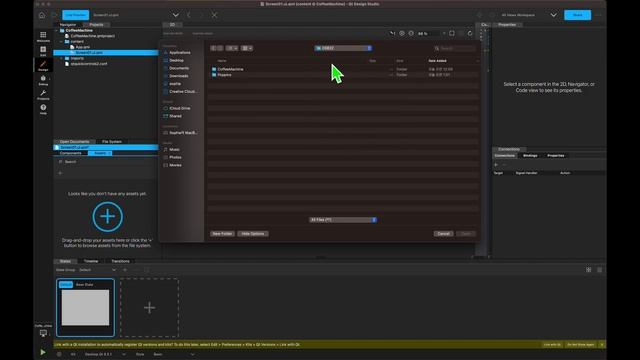The width and height of the screenshot is (640, 360).
Task: Click the refresh icon in the 2D view toolbar
Action: click(x=470, y=33)
